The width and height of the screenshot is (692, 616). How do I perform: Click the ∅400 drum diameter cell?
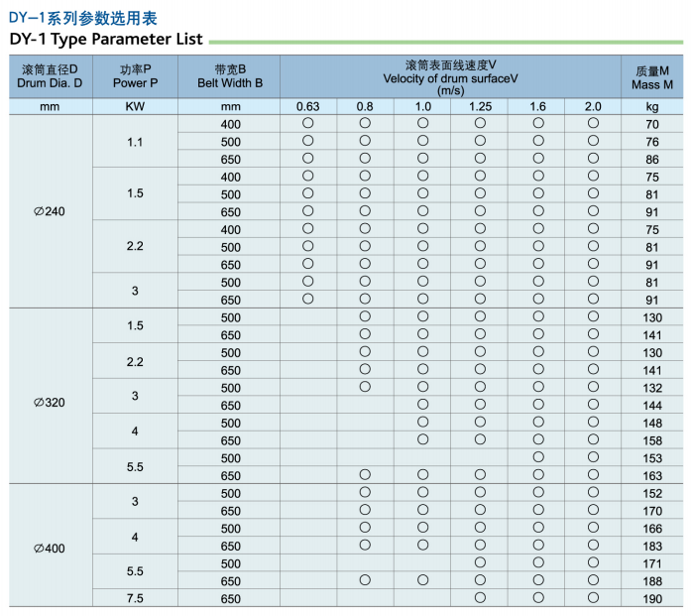51,546
